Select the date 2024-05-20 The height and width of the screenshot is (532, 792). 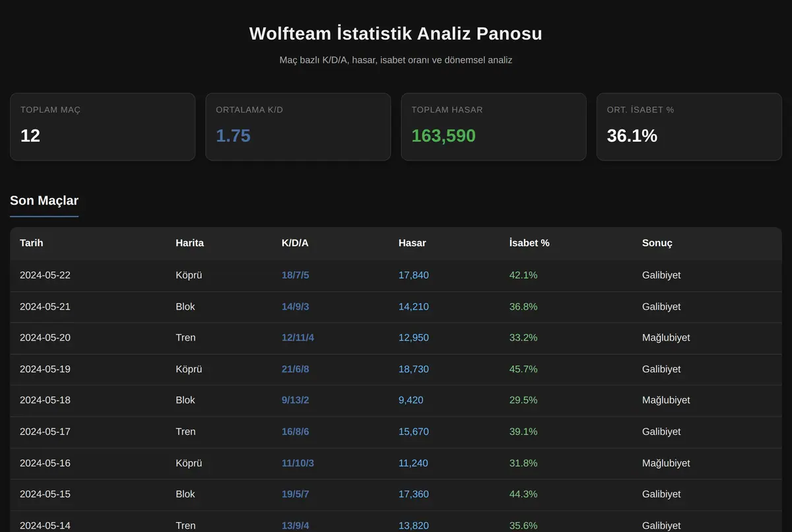point(45,338)
